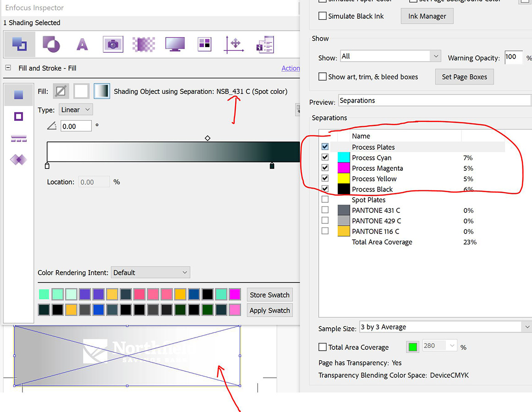Open the Show All dropdown
Screen dimensions: 532x412
[391, 56]
